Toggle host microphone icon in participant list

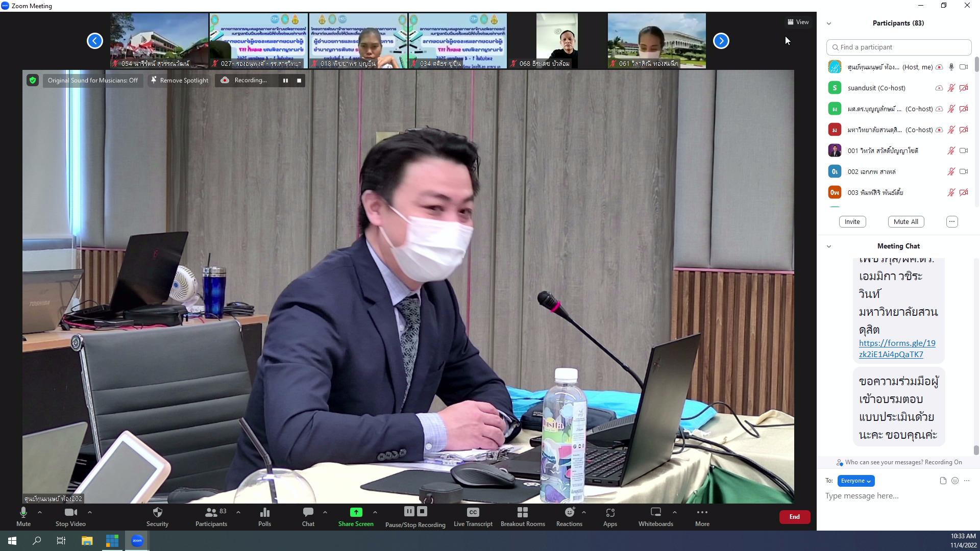coord(951,67)
